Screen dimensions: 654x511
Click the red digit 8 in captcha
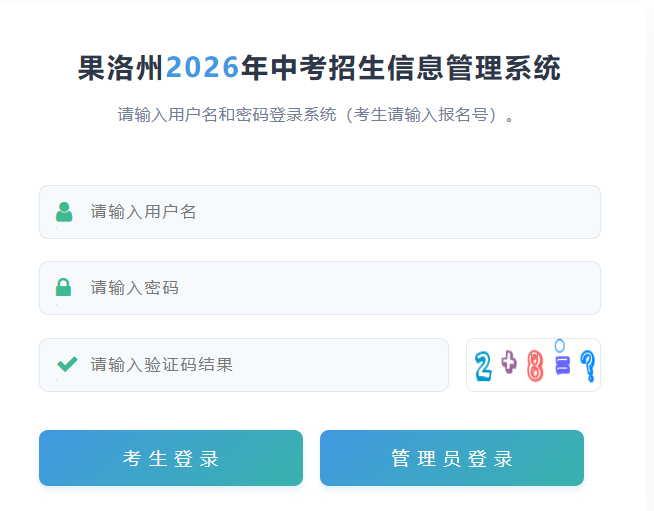click(535, 366)
